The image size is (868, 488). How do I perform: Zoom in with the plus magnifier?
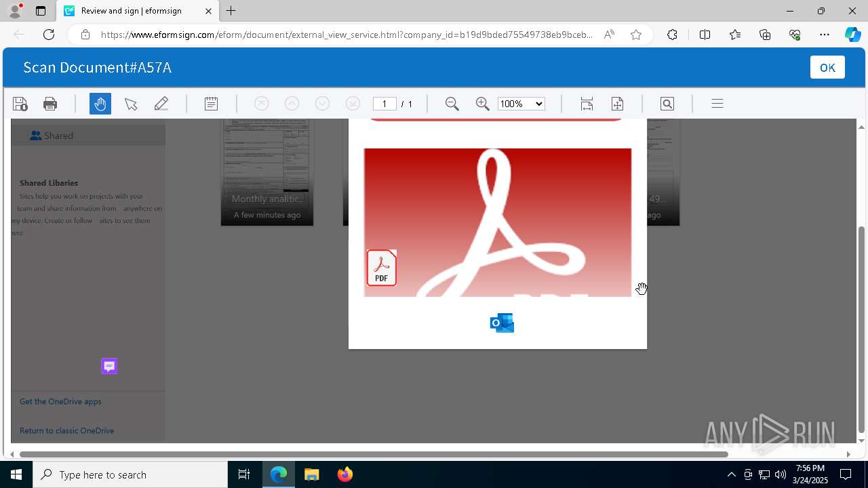click(483, 104)
